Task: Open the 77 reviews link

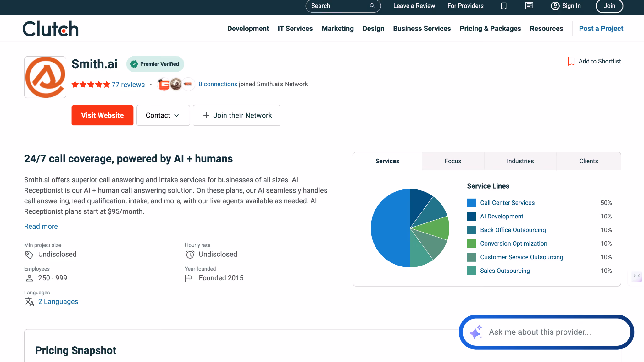Action: coord(128,85)
